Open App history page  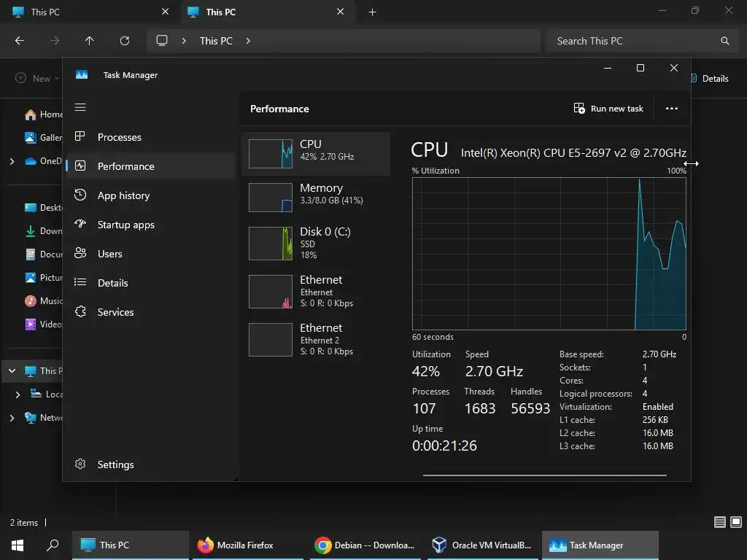click(x=150, y=195)
